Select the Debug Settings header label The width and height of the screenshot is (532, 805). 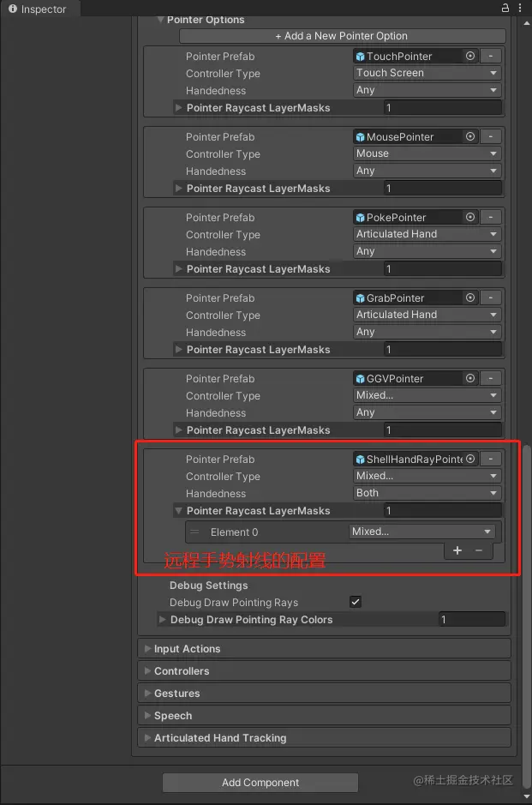tap(208, 585)
